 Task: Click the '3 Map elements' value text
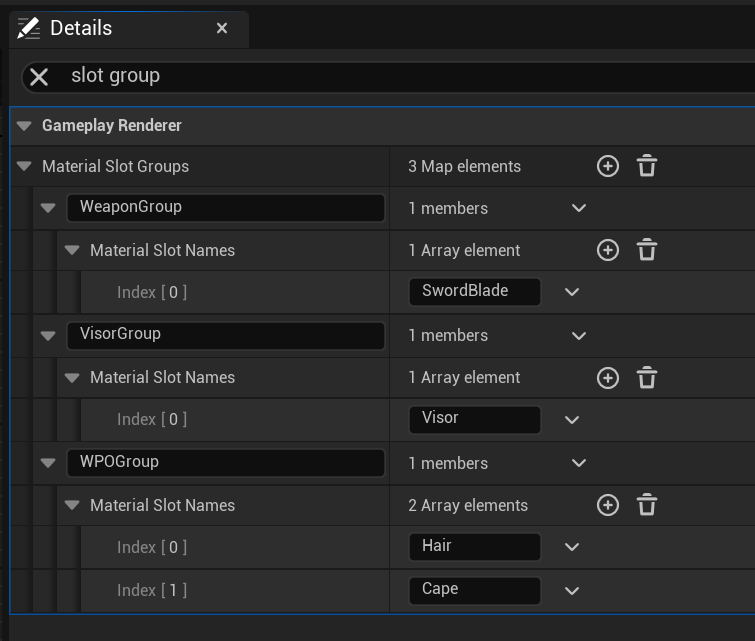464,167
